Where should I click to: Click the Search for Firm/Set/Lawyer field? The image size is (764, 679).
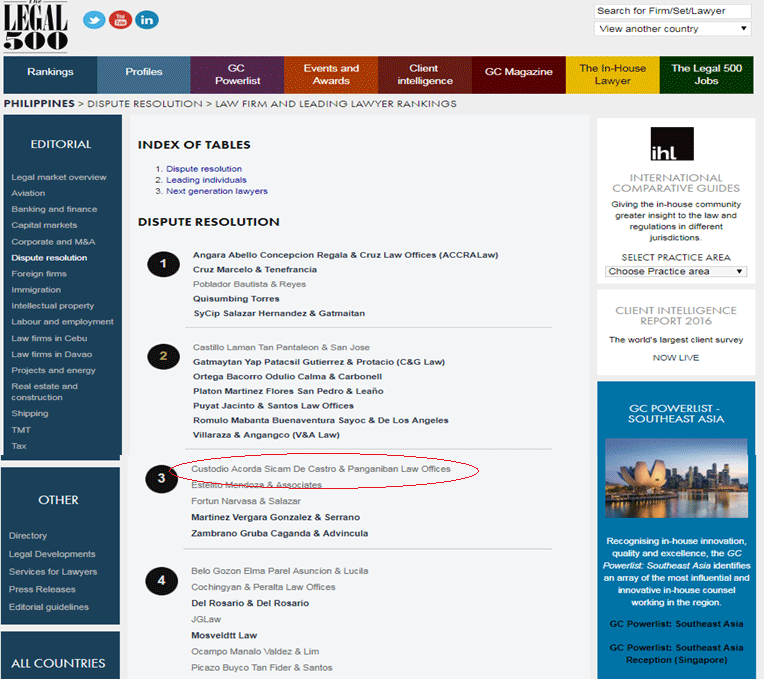[673, 11]
